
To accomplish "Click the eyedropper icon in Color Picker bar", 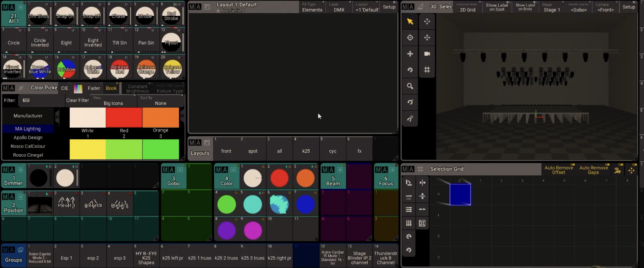I will tap(21, 88).
